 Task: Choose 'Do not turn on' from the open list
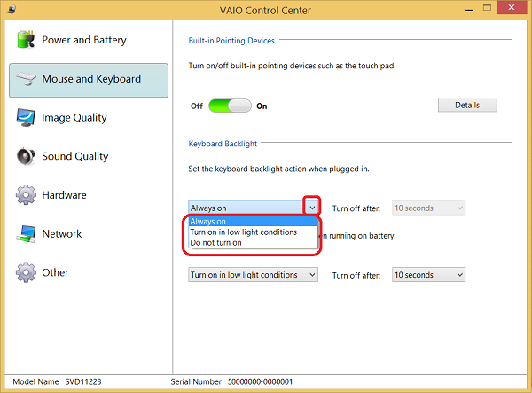tap(215, 242)
